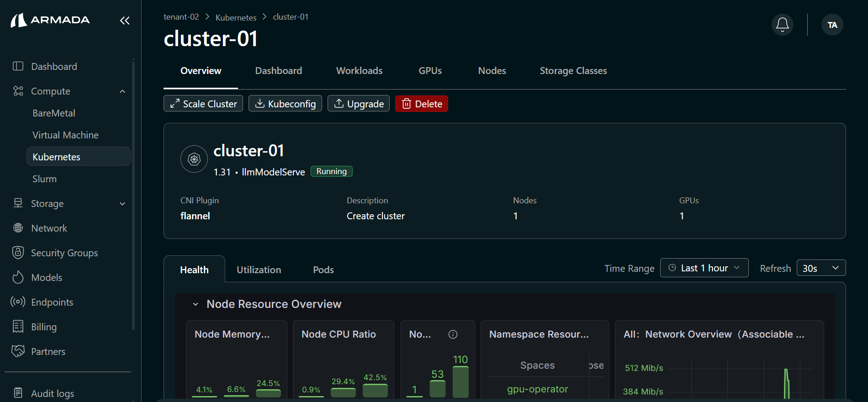This screenshot has width=868, height=402.
Task: Click the Network globe icon
Action: click(x=18, y=228)
